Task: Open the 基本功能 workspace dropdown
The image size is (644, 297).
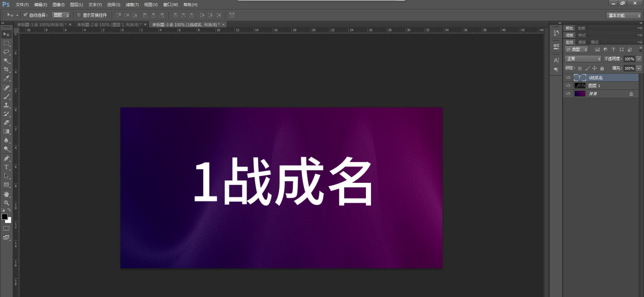Action: click(624, 15)
